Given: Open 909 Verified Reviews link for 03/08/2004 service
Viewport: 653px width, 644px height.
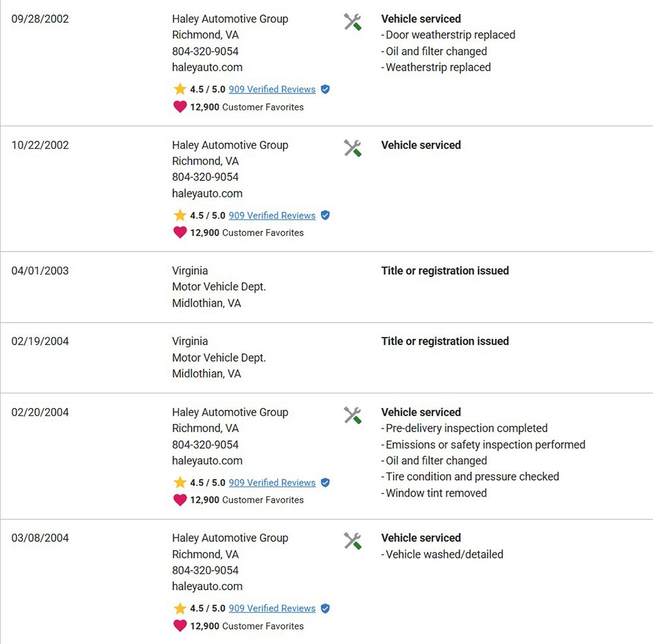Looking at the screenshot, I should tap(272, 608).
